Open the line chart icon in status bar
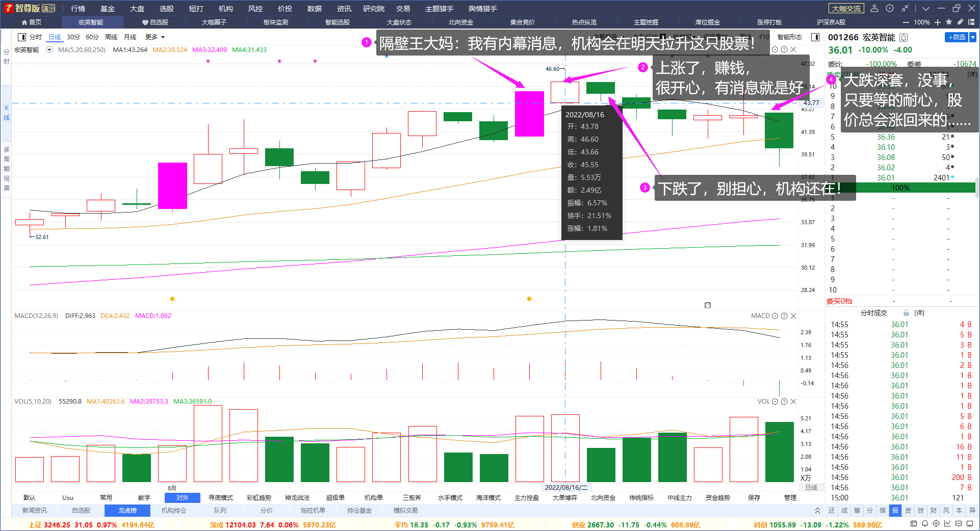This screenshot has width=980, height=531. (947, 524)
